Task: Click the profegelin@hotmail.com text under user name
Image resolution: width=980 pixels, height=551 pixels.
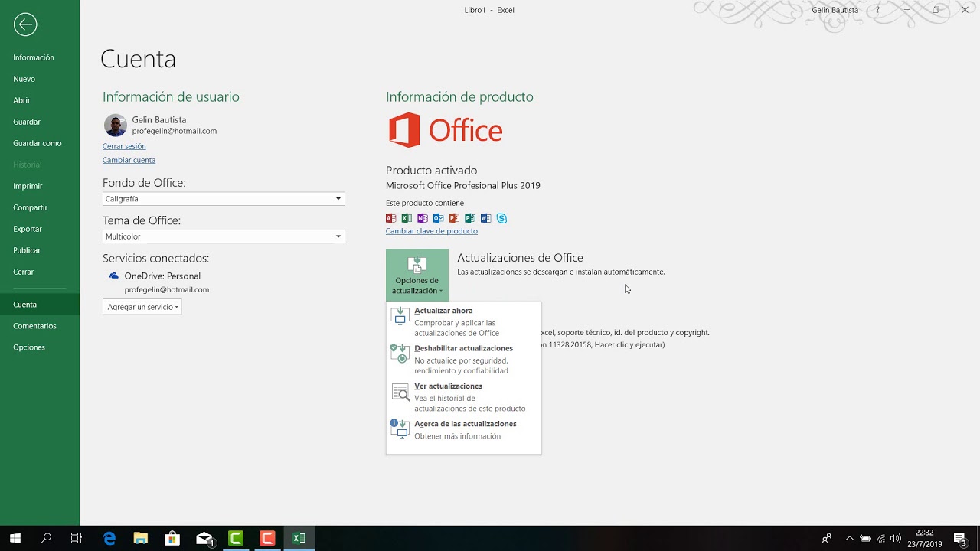Action: 175,131
